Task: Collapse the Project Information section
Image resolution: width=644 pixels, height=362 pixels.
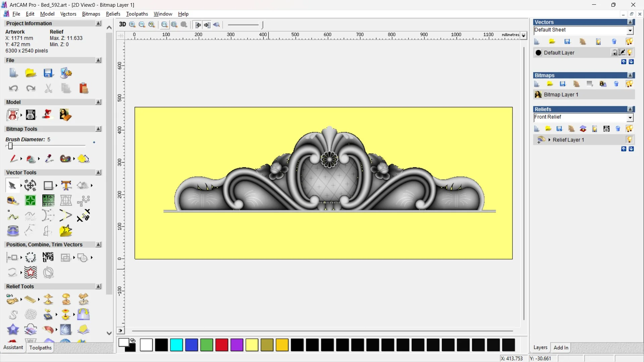Action: click(x=98, y=23)
